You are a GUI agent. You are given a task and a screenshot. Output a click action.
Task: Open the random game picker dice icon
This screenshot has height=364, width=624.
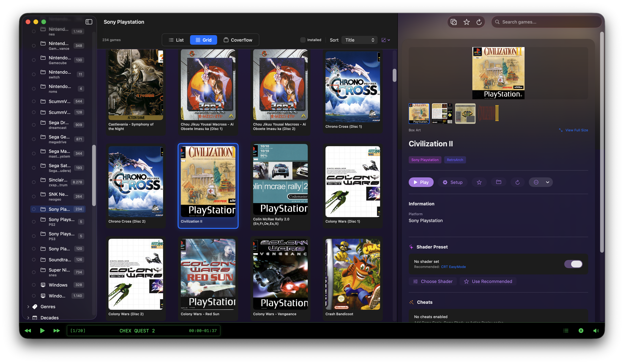pos(454,22)
